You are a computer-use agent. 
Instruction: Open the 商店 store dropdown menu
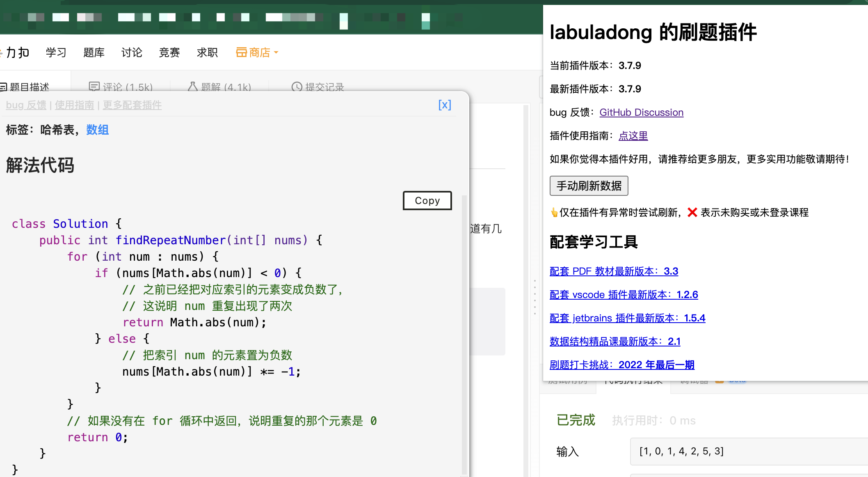(x=257, y=53)
